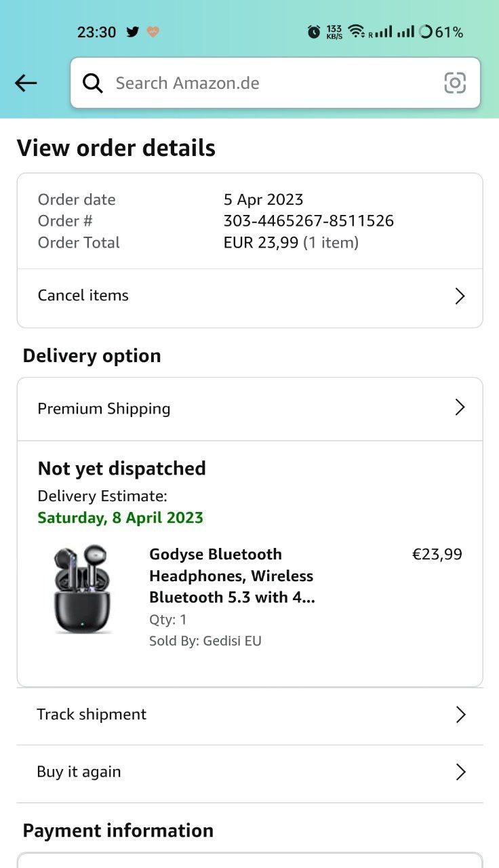Image resolution: width=499 pixels, height=868 pixels.
Task: Tap the Wi-Fi status icon
Action: (356, 32)
